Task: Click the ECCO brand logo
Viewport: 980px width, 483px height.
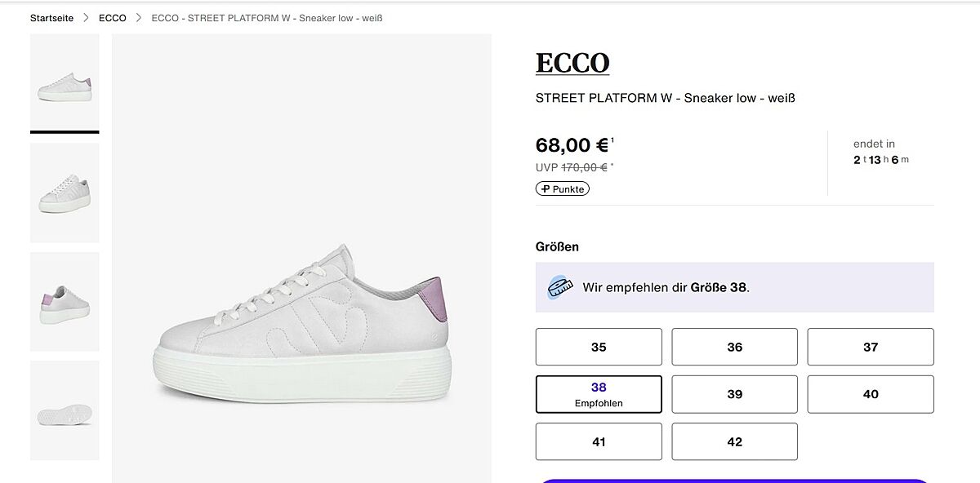Action: click(572, 64)
